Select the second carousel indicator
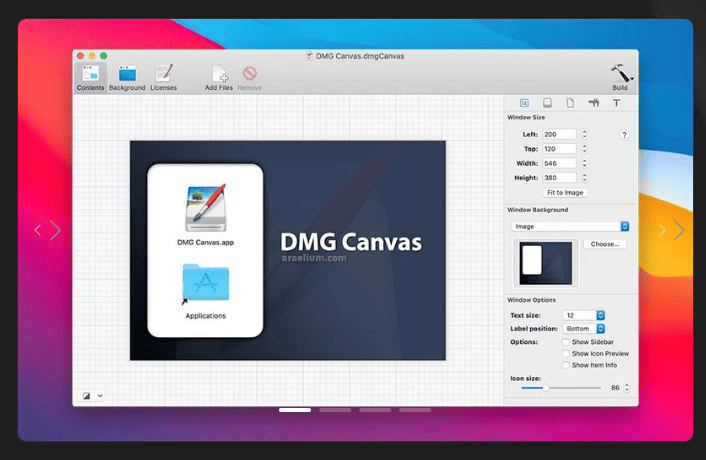 [x=335, y=410]
